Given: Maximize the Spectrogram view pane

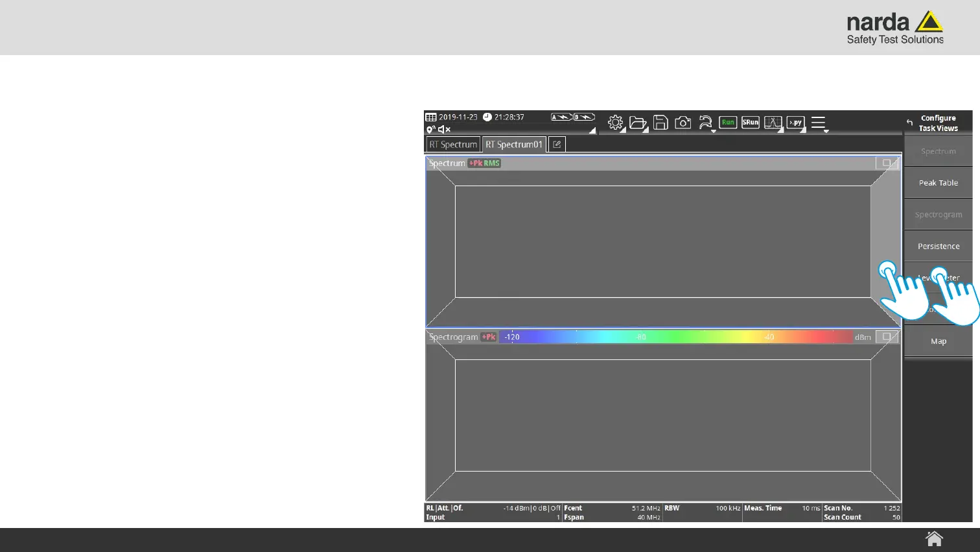Looking at the screenshot, I should pos(887,337).
